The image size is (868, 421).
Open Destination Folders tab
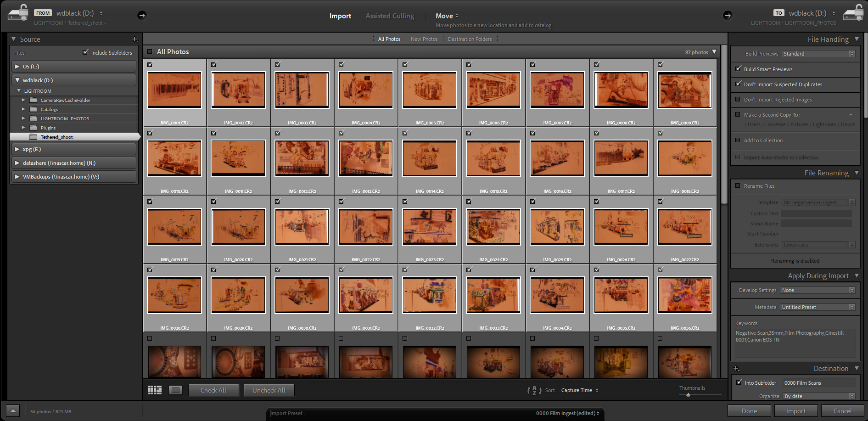tap(470, 39)
